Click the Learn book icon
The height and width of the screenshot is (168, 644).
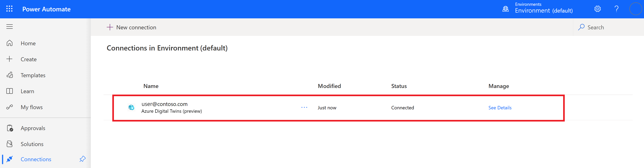10,91
